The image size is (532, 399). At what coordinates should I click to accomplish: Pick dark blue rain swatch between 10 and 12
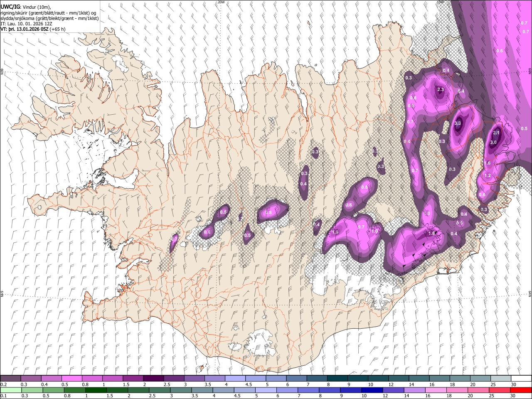click(372, 390)
